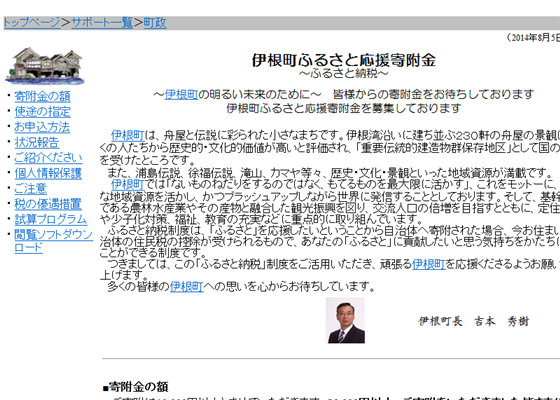Open 状況報告 sidebar link
560x400 pixels.
tap(36, 142)
